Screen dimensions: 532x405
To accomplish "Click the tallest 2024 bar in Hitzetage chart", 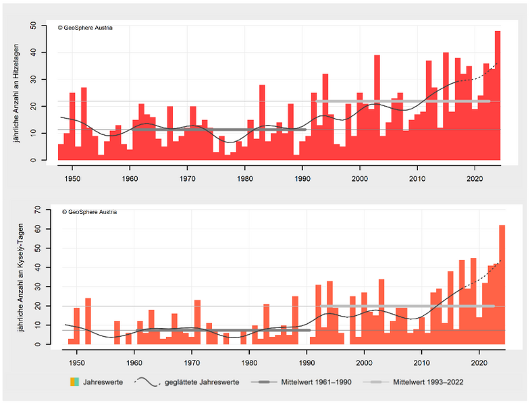I will [x=498, y=94].
